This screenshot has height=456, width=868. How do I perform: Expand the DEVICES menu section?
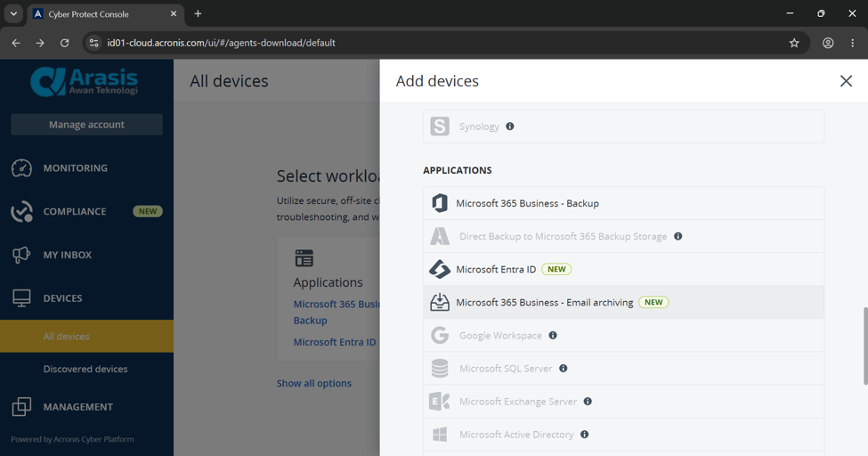pos(87,298)
